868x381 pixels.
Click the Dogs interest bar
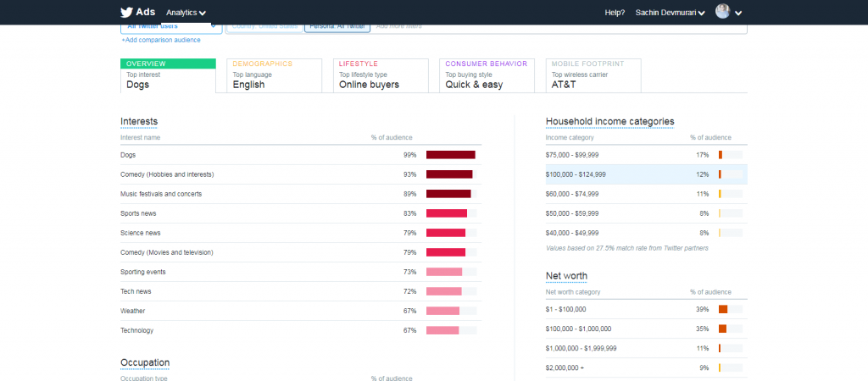pos(451,155)
